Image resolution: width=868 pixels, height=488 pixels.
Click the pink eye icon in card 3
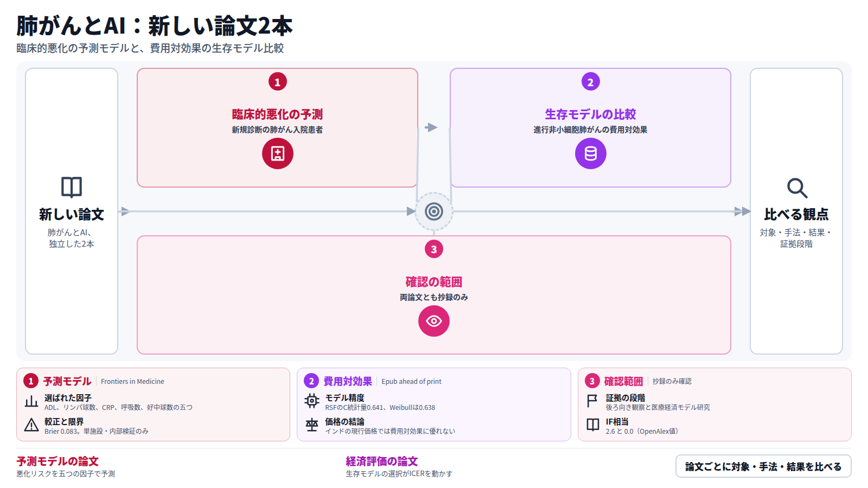pyautogui.click(x=434, y=321)
